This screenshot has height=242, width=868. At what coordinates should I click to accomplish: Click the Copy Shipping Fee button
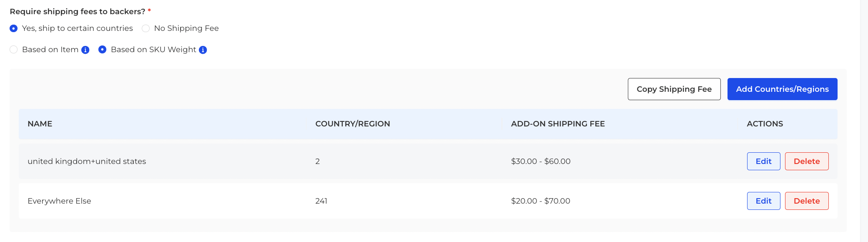click(x=674, y=89)
